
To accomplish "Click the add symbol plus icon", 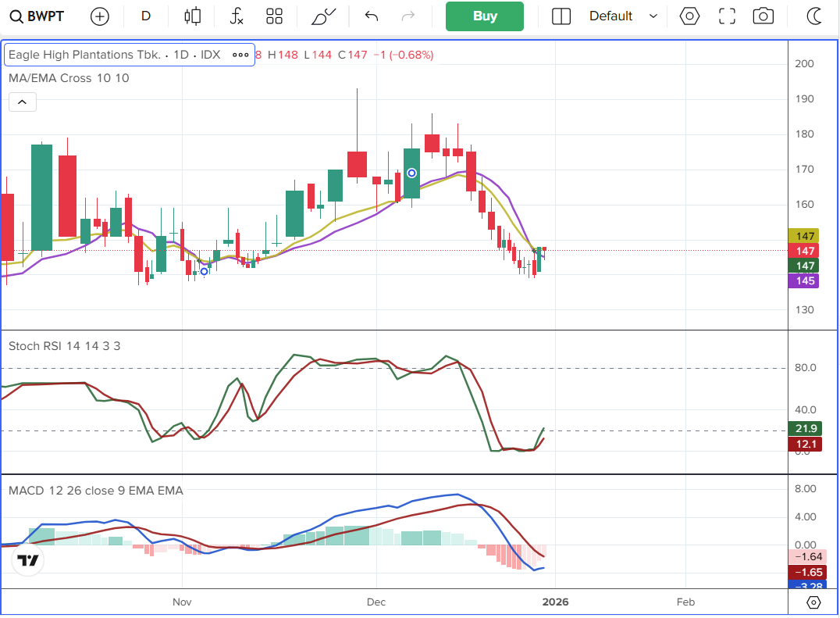I will 100,16.
